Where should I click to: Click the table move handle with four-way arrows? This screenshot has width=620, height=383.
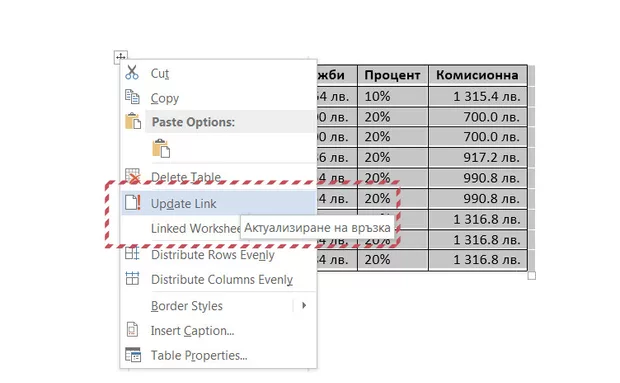(121, 57)
